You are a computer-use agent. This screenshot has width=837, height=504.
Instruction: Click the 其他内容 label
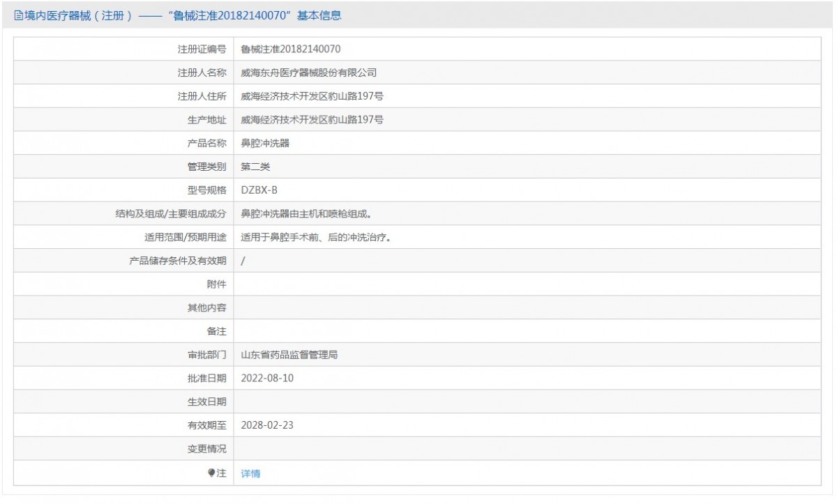pyautogui.click(x=207, y=308)
